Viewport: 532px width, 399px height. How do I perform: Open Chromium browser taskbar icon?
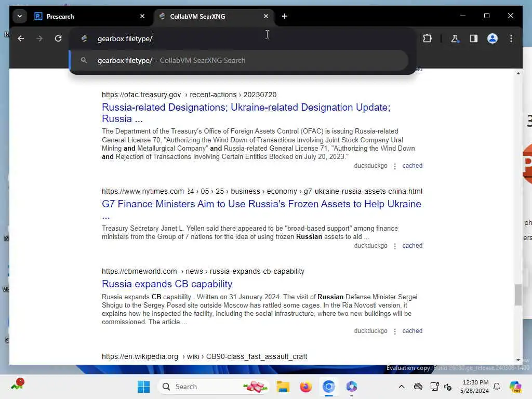329,387
